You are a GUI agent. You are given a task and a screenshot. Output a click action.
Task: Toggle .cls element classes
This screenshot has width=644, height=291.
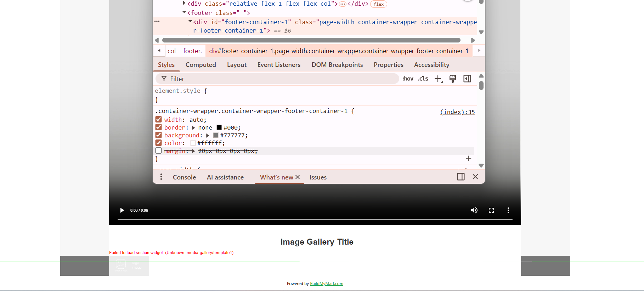[423, 79]
